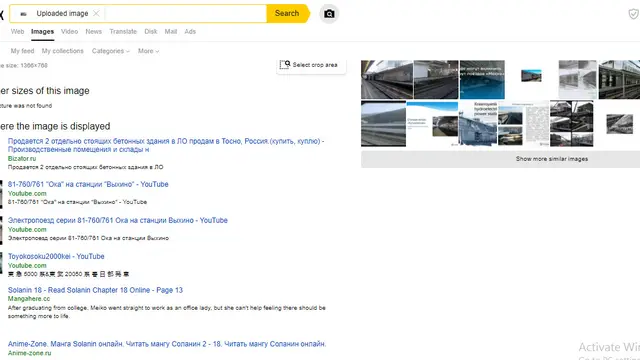The height and width of the screenshot is (360, 640).
Task: Open newspaper page similar thumbnail
Action: click(537, 124)
